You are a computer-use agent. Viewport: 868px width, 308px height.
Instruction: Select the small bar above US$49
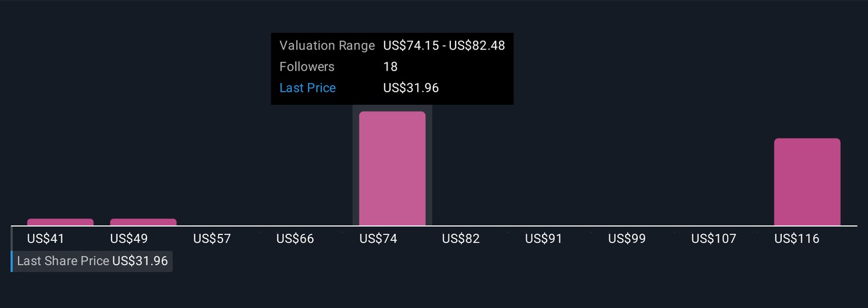click(x=143, y=222)
